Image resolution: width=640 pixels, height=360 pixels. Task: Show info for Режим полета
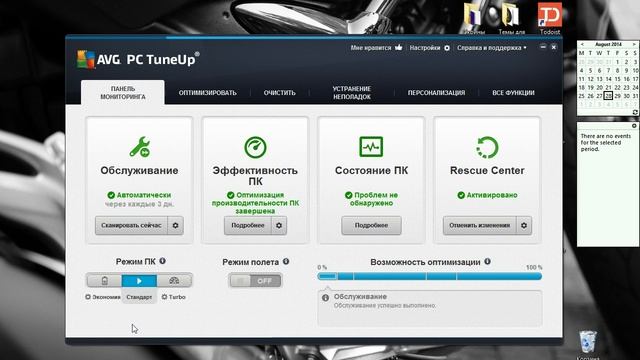click(286, 261)
